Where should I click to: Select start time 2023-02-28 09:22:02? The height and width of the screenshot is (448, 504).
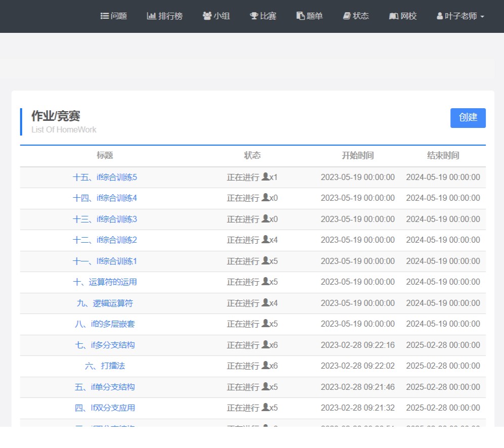pyautogui.click(x=358, y=366)
